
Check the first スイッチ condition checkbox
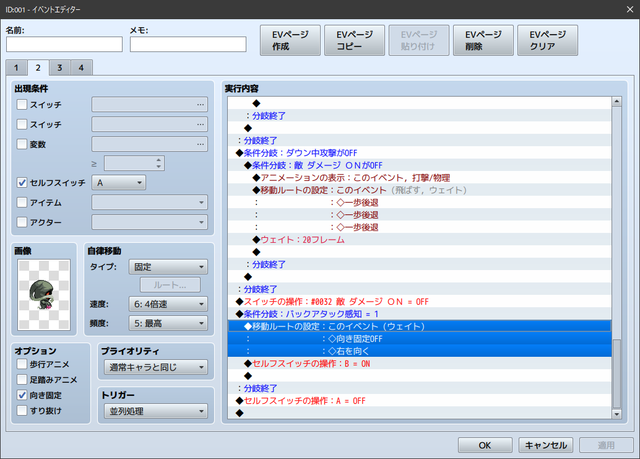[22, 104]
